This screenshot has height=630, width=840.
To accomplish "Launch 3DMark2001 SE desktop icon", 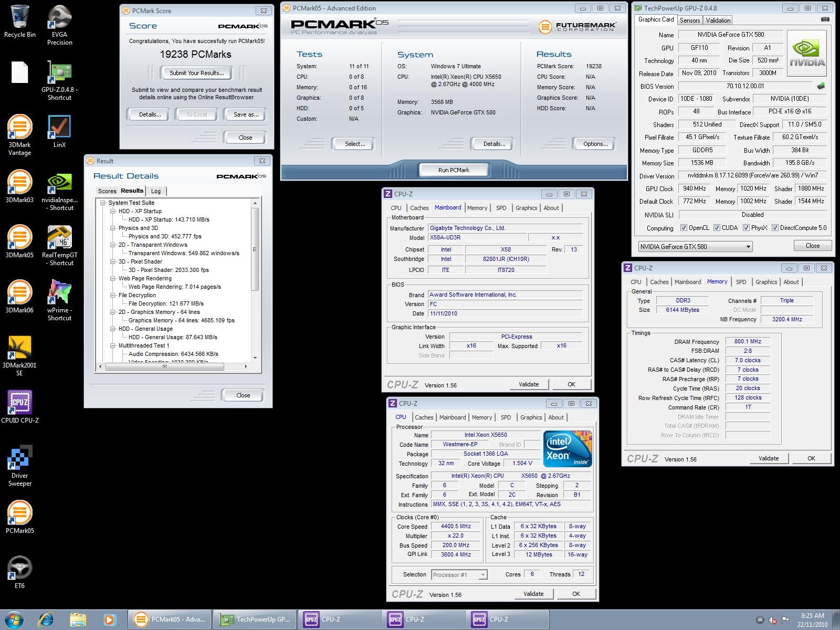I will click(20, 355).
